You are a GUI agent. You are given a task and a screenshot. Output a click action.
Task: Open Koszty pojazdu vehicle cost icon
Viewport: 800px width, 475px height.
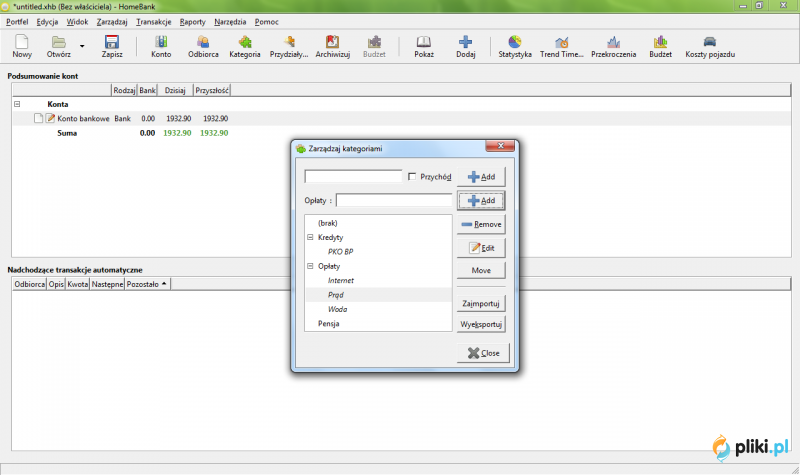pyautogui.click(x=710, y=46)
